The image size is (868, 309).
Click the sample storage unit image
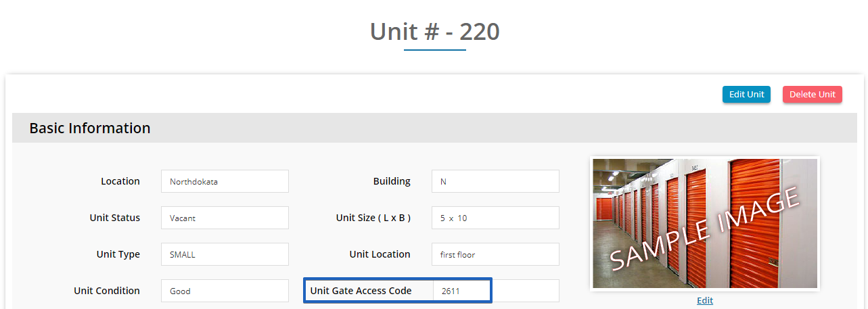coord(705,224)
